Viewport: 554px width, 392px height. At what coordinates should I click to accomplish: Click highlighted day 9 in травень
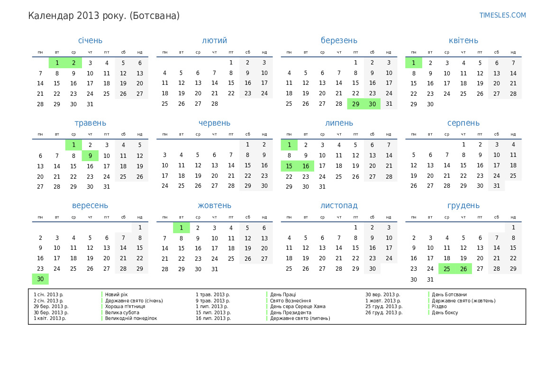click(x=90, y=155)
